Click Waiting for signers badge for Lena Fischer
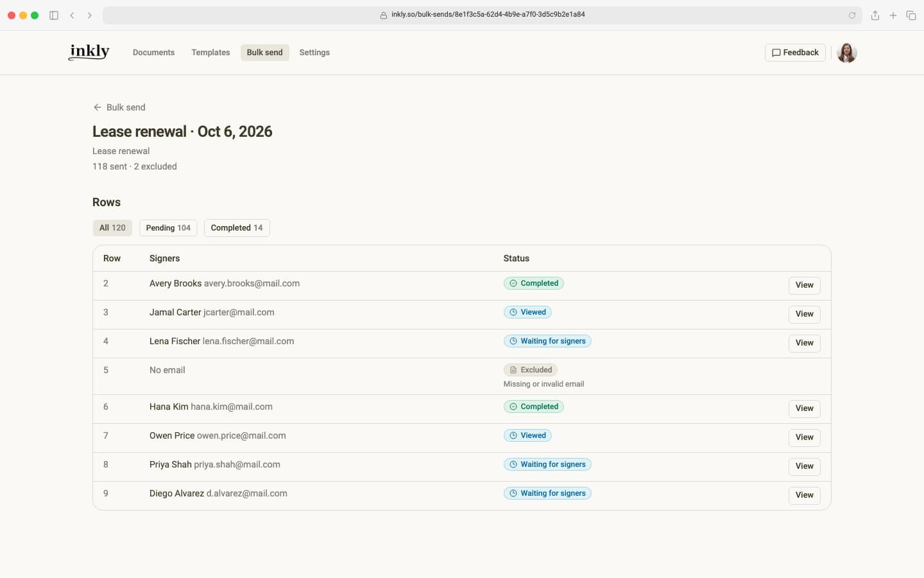This screenshot has width=924, height=578. click(547, 341)
